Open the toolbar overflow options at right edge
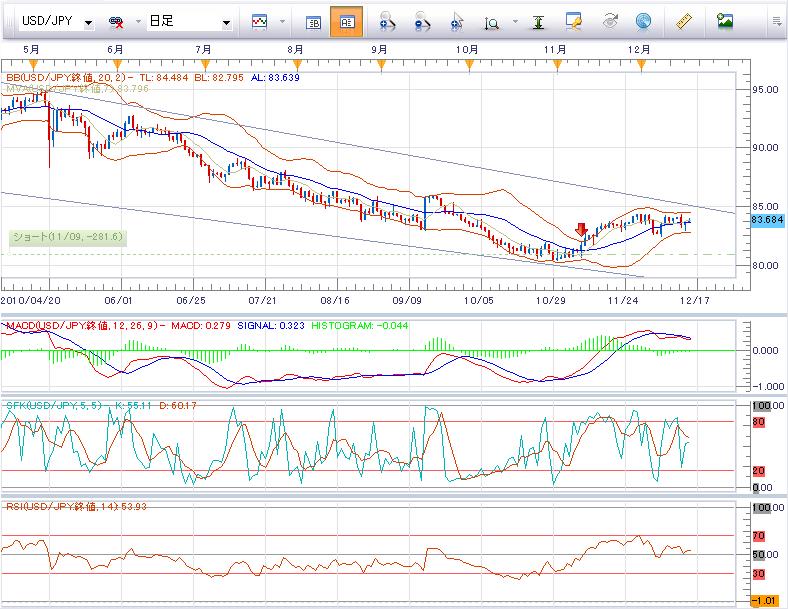The width and height of the screenshot is (788, 609). (777, 22)
